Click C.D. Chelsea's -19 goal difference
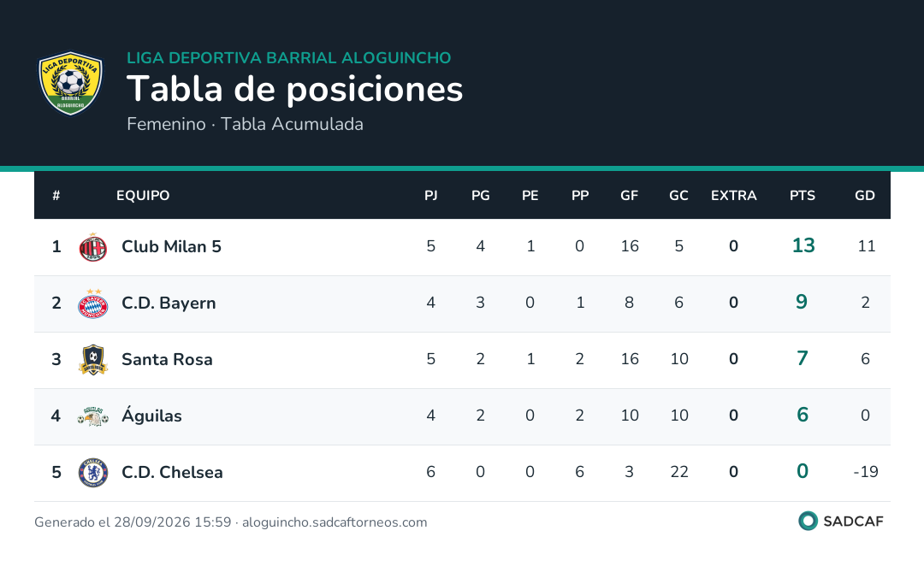The width and height of the screenshot is (924, 566). [866, 472]
